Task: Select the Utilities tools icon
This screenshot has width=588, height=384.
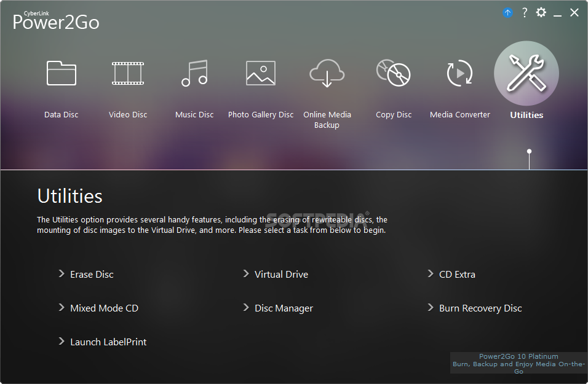Action: [x=526, y=73]
